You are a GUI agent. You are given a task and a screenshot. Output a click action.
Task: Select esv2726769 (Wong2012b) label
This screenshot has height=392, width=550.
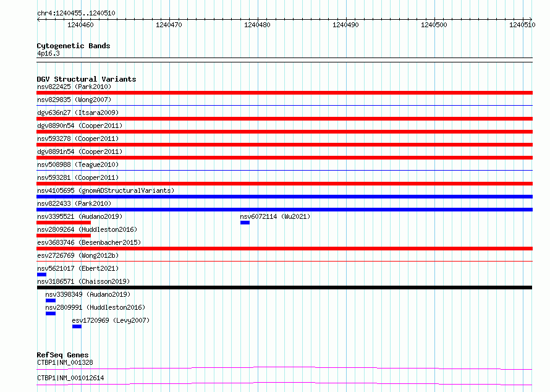78,255
